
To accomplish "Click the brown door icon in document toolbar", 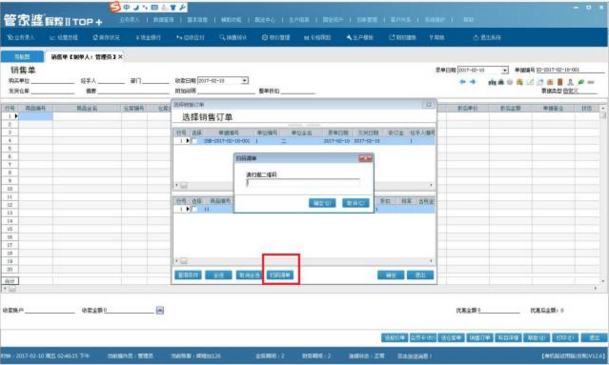I will point(560,82).
